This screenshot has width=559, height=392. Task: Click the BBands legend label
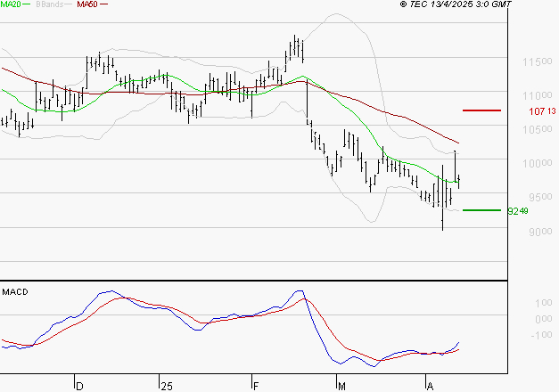49,4
